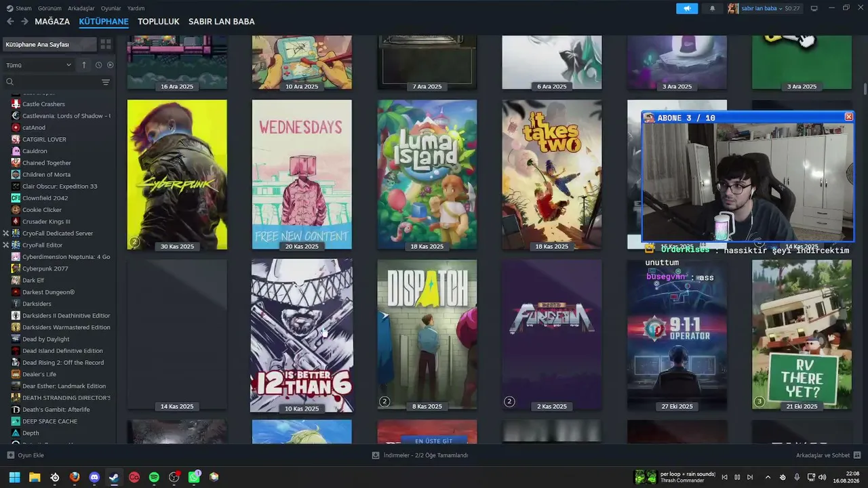This screenshot has width=868, height=488.
Task: Select Darkest Dungeon® in the sidebar
Action: (x=48, y=292)
